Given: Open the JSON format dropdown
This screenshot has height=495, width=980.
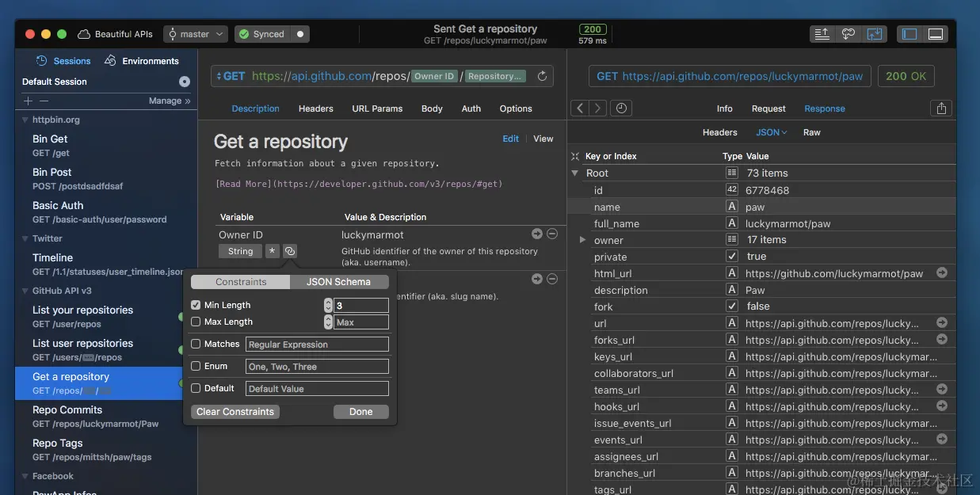Looking at the screenshot, I should click(771, 132).
